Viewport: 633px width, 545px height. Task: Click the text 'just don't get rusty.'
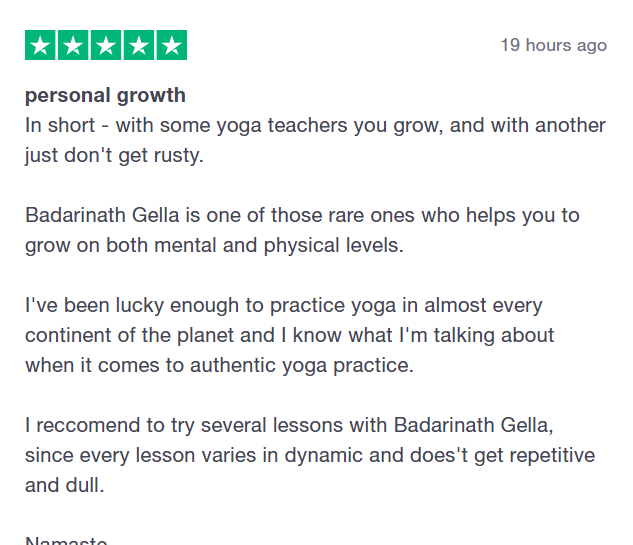click(x=114, y=155)
